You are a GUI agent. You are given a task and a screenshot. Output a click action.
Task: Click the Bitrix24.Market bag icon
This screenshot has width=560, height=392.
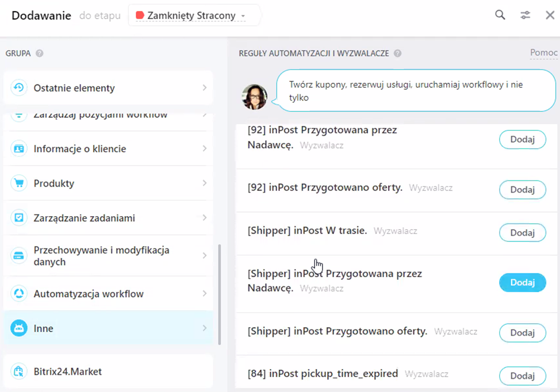(x=19, y=371)
